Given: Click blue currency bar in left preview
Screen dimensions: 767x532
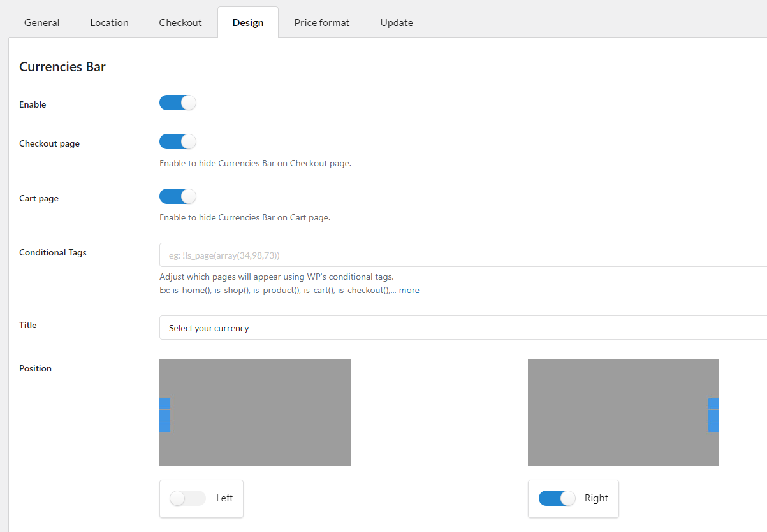Looking at the screenshot, I should 165,415.
